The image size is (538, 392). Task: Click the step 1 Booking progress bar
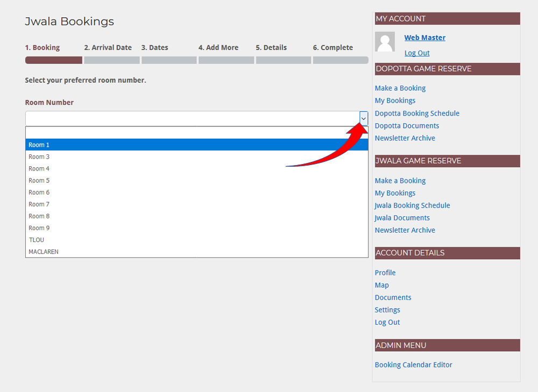(x=53, y=60)
